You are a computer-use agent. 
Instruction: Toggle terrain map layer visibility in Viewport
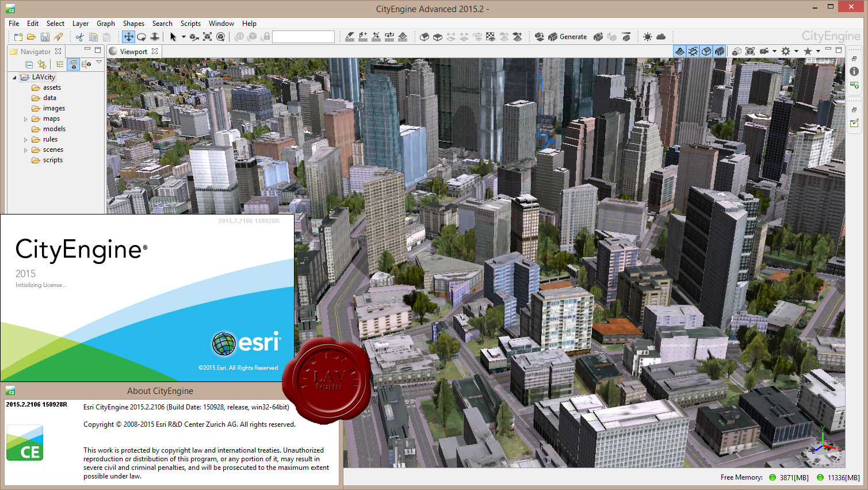(680, 52)
